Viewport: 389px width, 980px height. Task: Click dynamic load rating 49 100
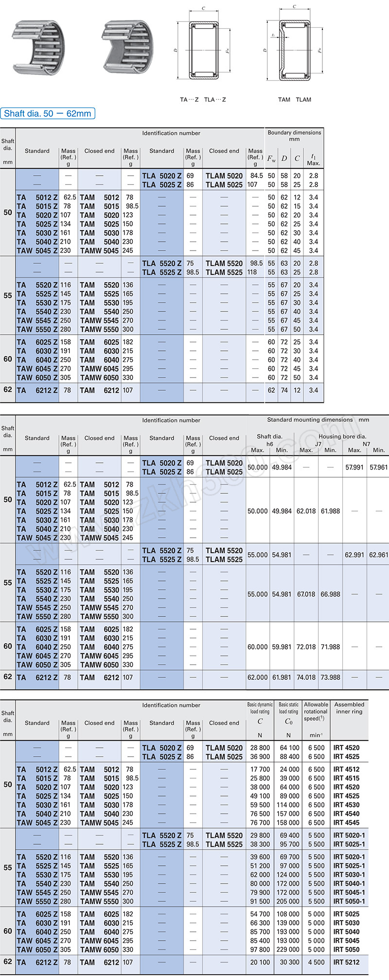click(260, 796)
